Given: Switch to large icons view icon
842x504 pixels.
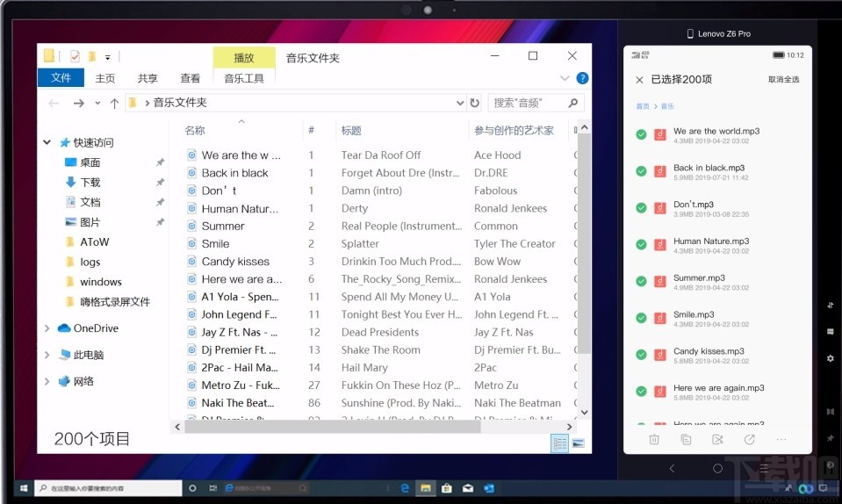Looking at the screenshot, I should [579, 443].
